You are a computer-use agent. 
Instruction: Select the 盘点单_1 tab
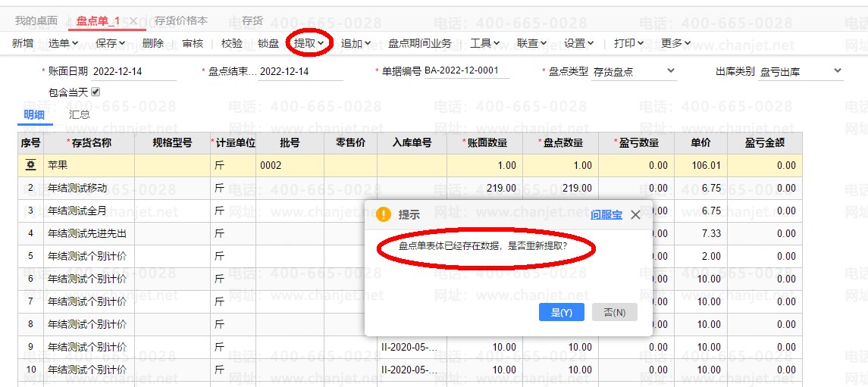pos(98,21)
